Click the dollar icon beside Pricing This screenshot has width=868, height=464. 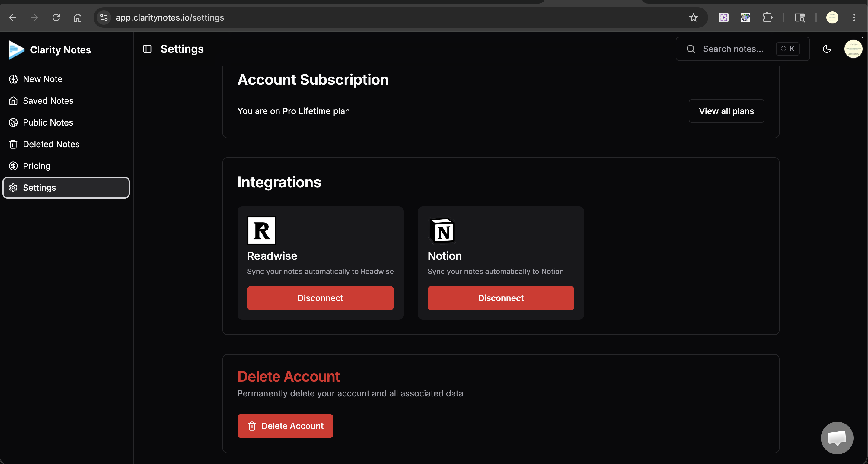[x=13, y=166]
